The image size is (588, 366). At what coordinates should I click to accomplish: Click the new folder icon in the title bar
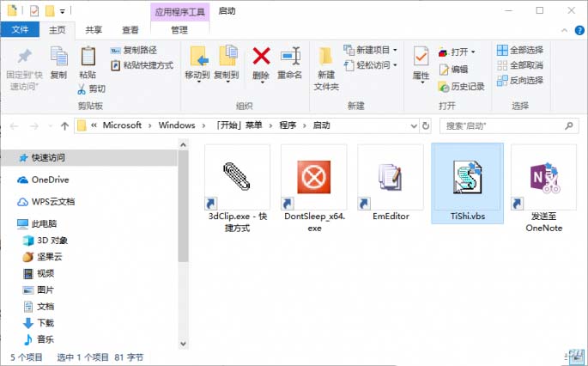[x=50, y=11]
